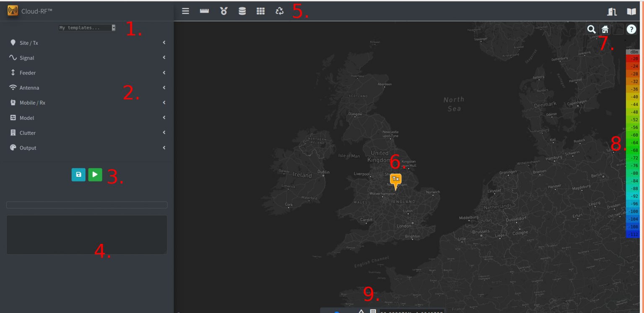Click the -20 dBm red legend swatch
Image resolution: width=644 pixels, height=313 pixels.
tap(632, 59)
